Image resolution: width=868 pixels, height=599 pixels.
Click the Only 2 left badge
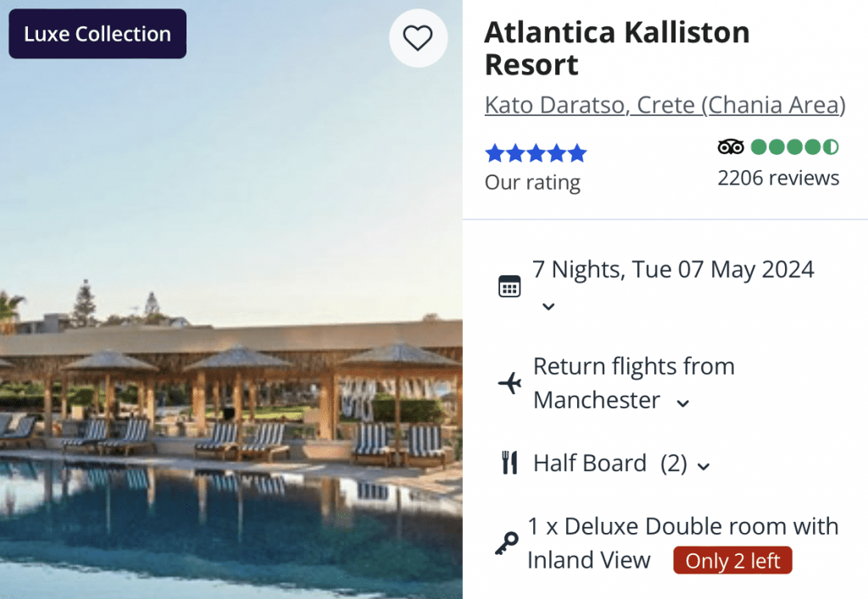coord(732,561)
